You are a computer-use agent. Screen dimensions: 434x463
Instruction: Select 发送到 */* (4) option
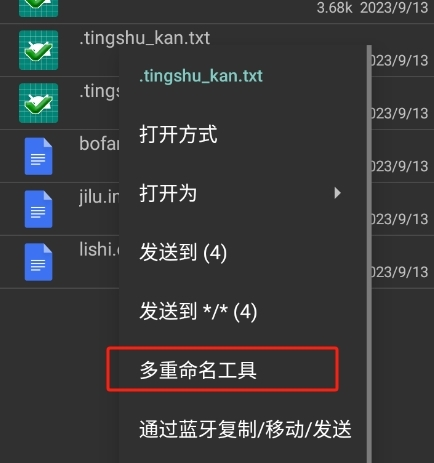198,311
